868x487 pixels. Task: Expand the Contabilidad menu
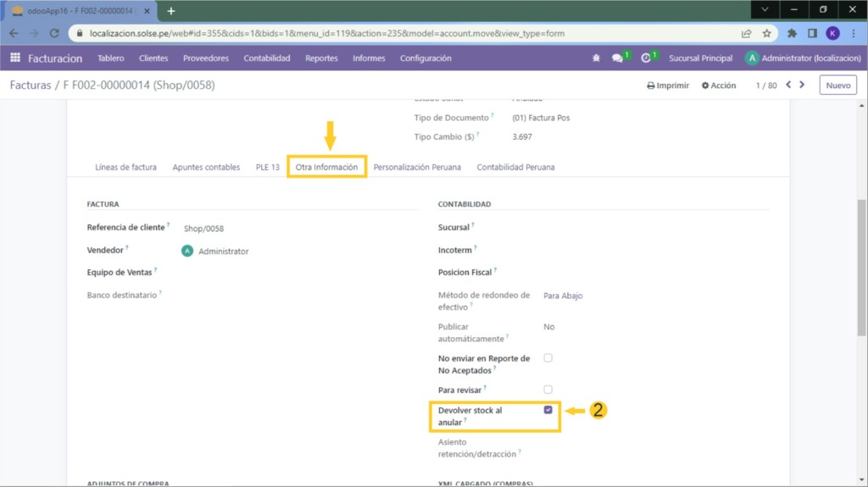(x=266, y=58)
